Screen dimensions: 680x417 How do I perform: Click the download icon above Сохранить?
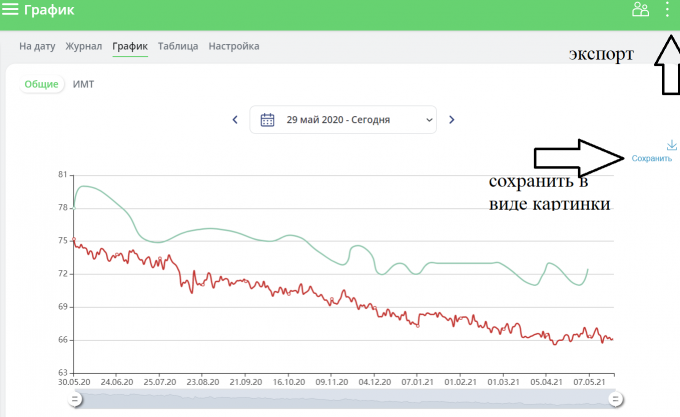pos(671,145)
